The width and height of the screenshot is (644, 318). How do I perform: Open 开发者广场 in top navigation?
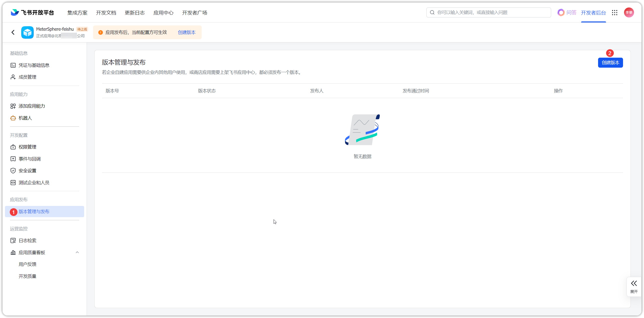194,13
